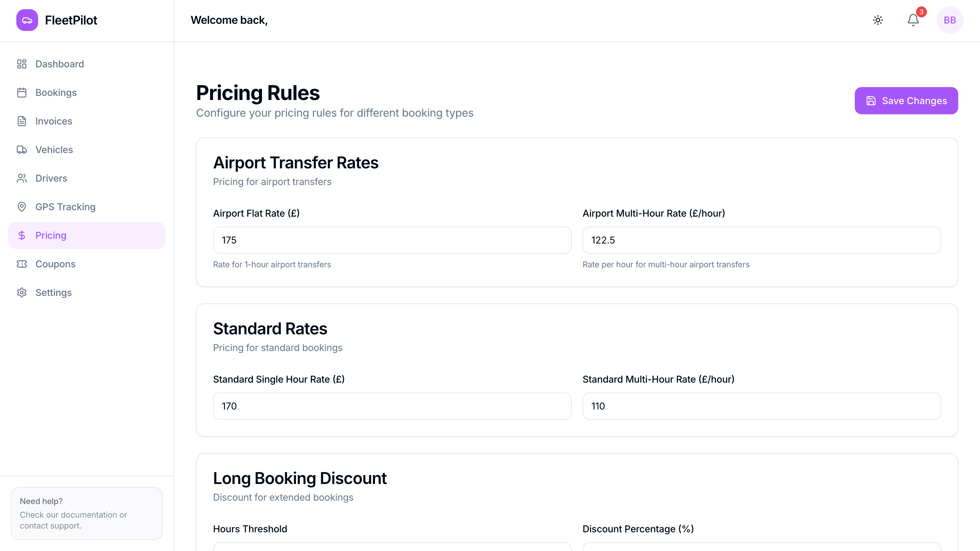Open the Coupons ticket icon

pos(22,264)
